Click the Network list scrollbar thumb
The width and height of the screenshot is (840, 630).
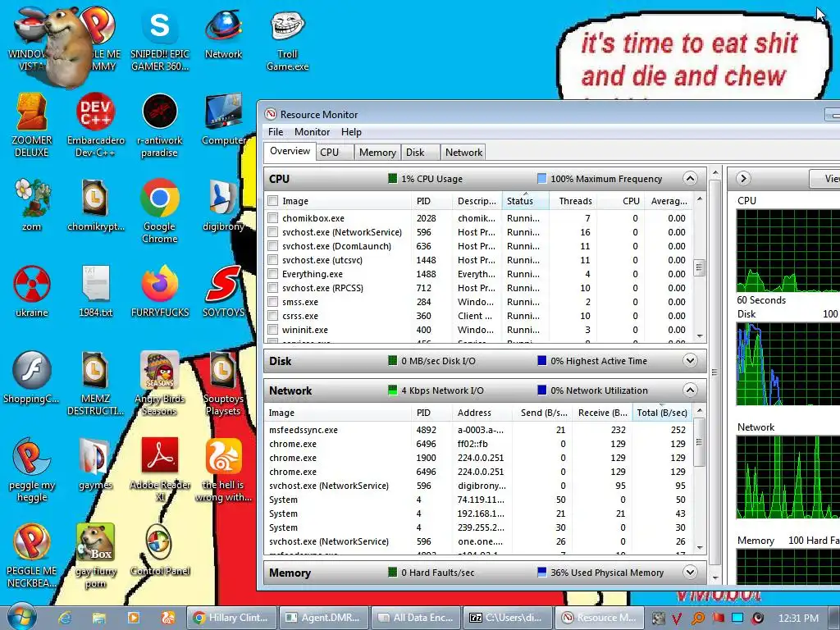point(699,442)
